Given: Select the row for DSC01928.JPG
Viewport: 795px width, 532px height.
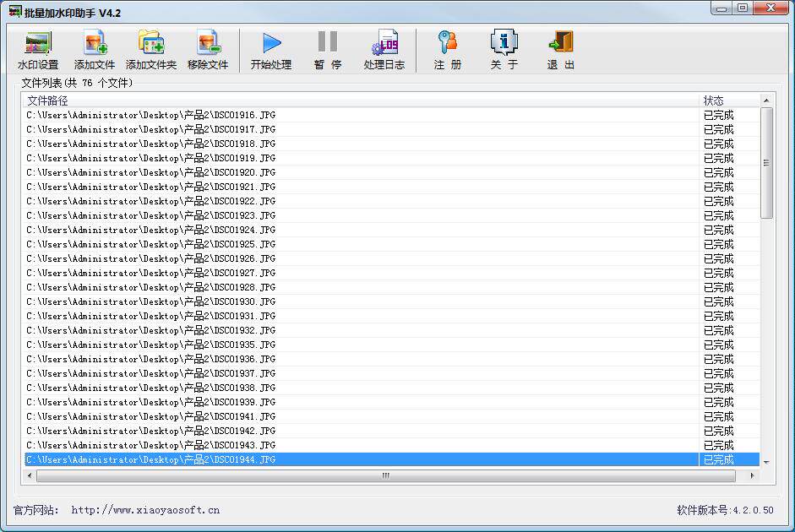Looking at the screenshot, I should pyautogui.click(x=392, y=287).
